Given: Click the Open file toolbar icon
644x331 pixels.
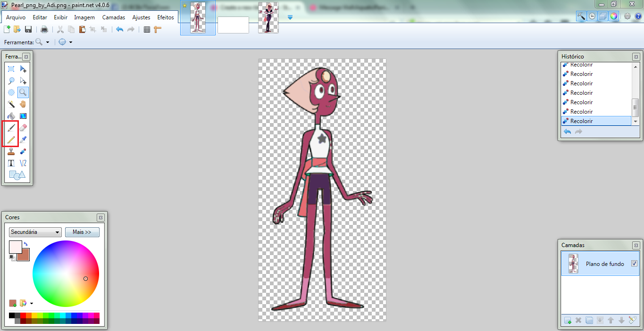Looking at the screenshot, I should coord(17,30).
